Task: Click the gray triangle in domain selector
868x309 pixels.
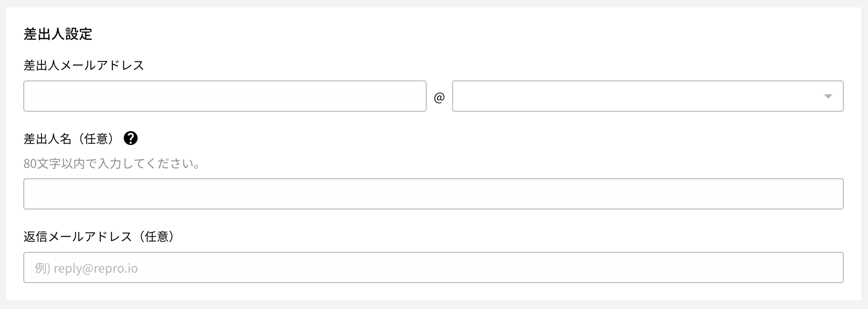Action: pos(828,96)
